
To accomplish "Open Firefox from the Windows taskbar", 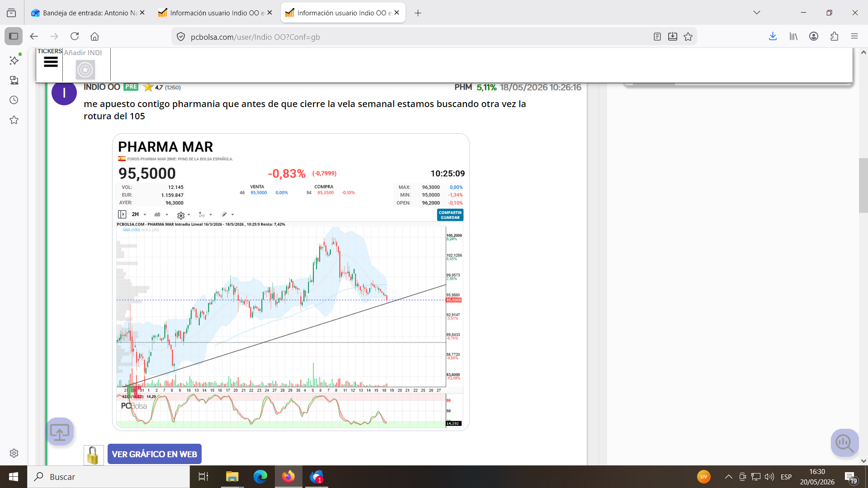I will point(288,477).
